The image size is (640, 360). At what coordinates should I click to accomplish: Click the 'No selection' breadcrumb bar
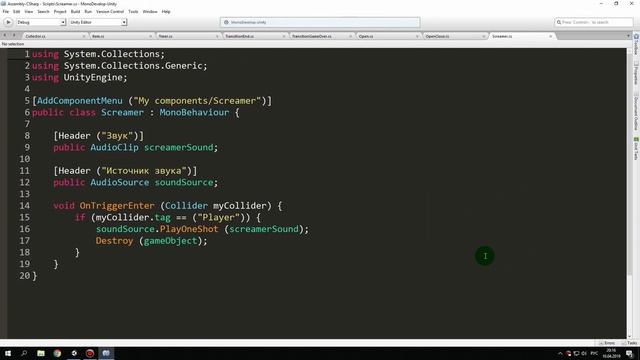[x=313, y=44]
